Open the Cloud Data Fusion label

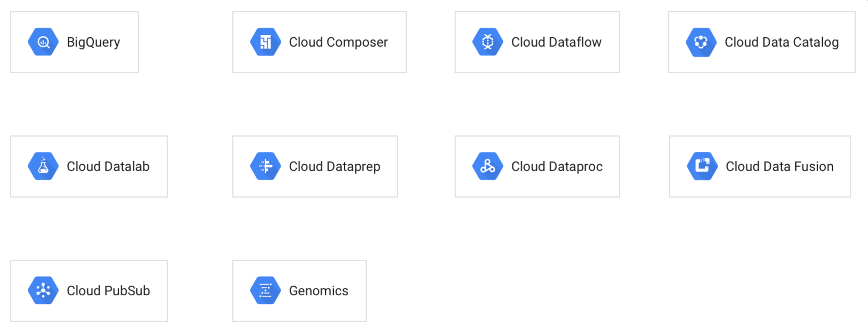click(x=779, y=166)
